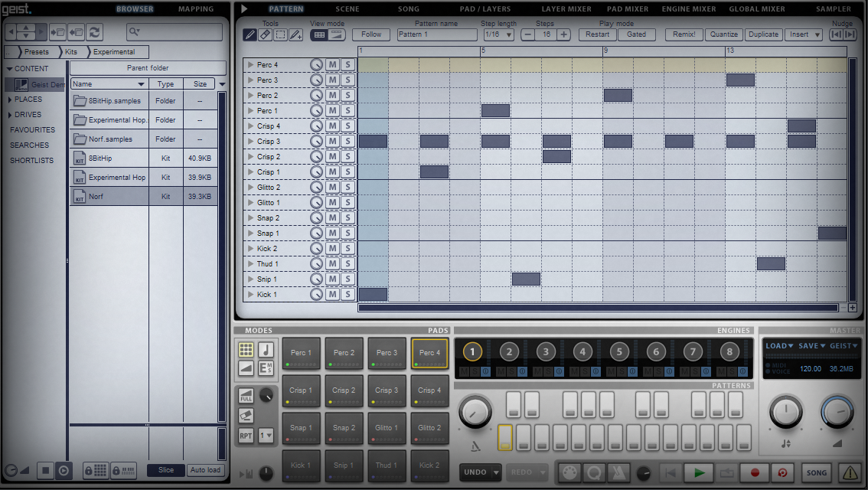Click the folder-out icon in browser toolbar
The height and width of the screenshot is (490, 868).
click(77, 32)
